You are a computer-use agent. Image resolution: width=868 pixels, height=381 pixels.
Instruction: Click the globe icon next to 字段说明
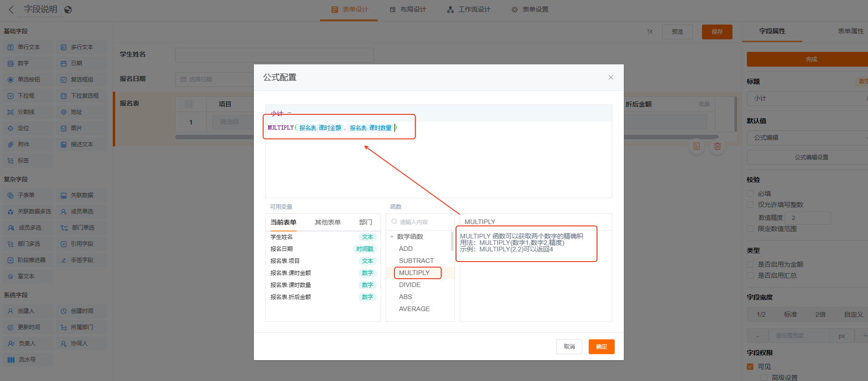[x=68, y=10]
